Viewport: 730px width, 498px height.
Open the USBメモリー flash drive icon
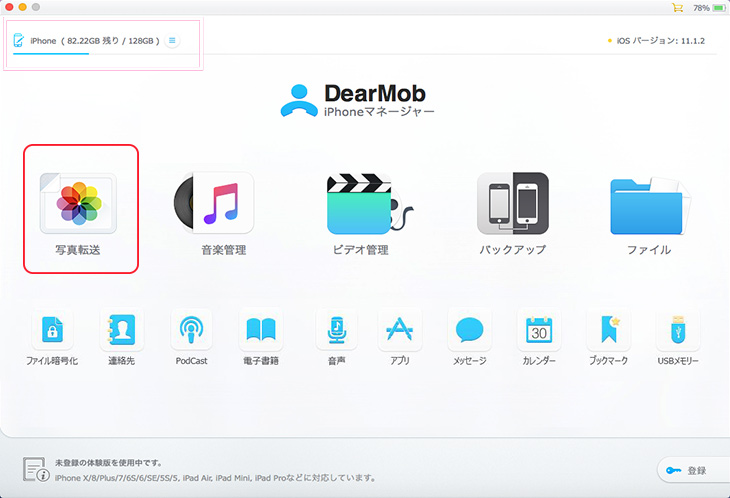click(678, 330)
